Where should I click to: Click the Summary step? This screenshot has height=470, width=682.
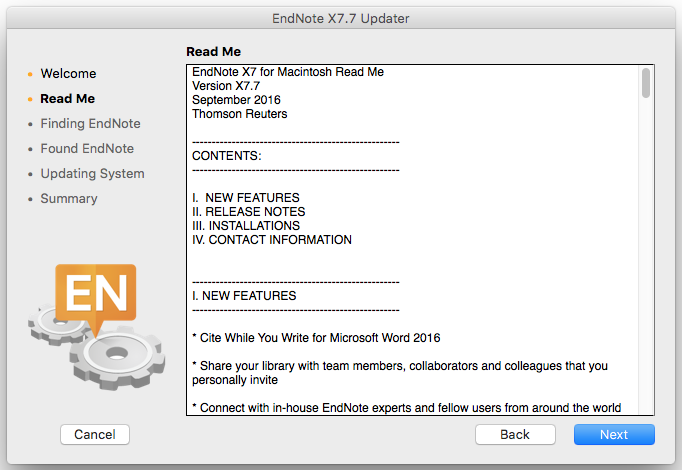coord(69,199)
